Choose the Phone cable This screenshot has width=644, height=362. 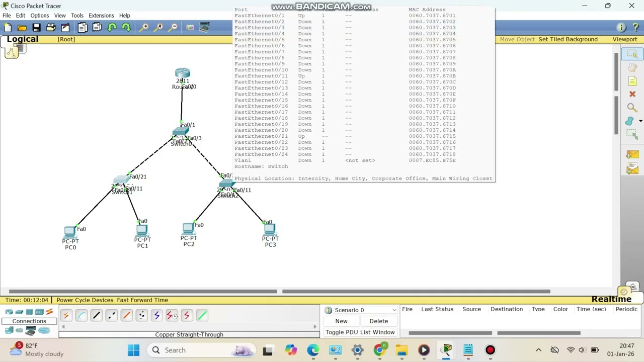[141, 315]
